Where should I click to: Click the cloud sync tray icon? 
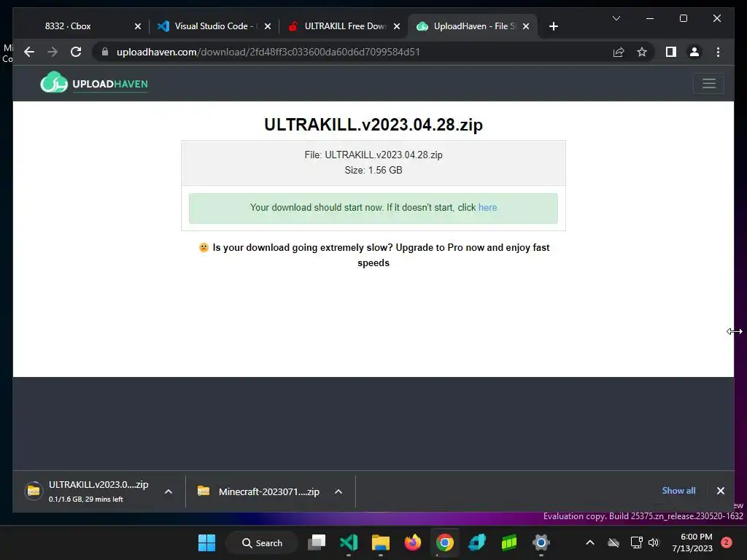tap(613, 542)
